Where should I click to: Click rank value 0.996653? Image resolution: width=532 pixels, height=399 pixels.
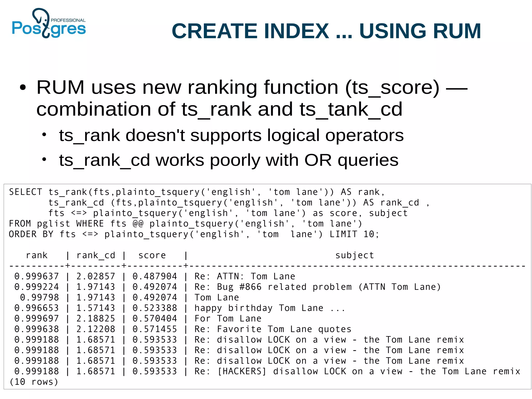pyautogui.click(x=36, y=308)
